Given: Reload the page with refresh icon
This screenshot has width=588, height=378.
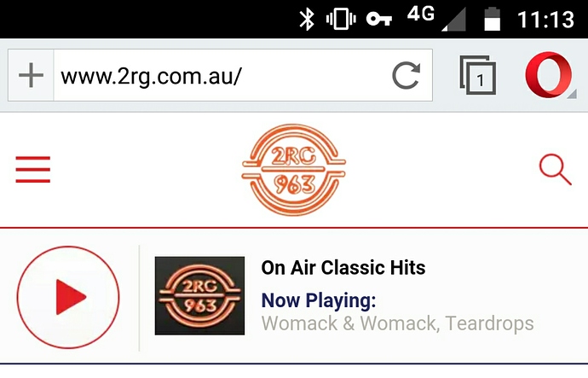Looking at the screenshot, I should (x=406, y=75).
